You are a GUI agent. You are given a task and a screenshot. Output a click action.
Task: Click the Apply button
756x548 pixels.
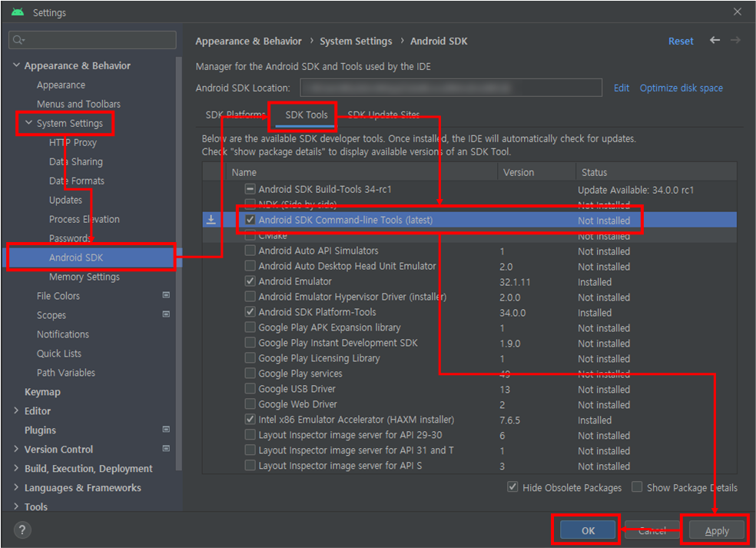pos(717,530)
